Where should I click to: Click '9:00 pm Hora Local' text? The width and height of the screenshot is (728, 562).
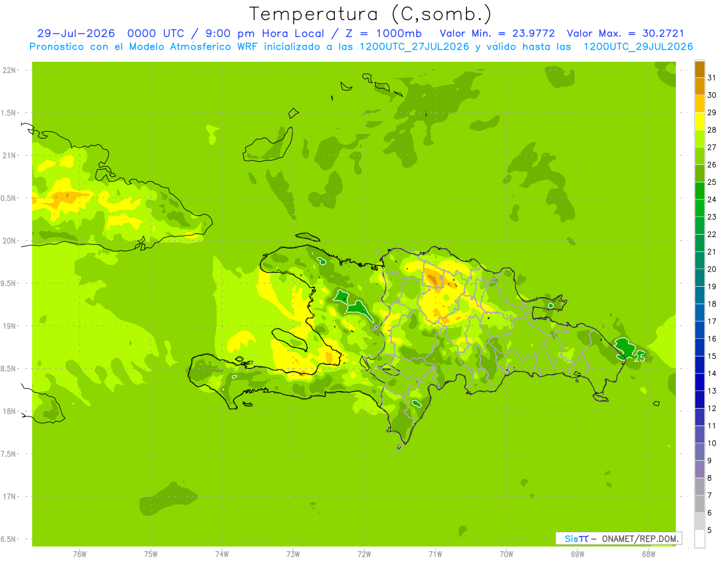(264, 33)
